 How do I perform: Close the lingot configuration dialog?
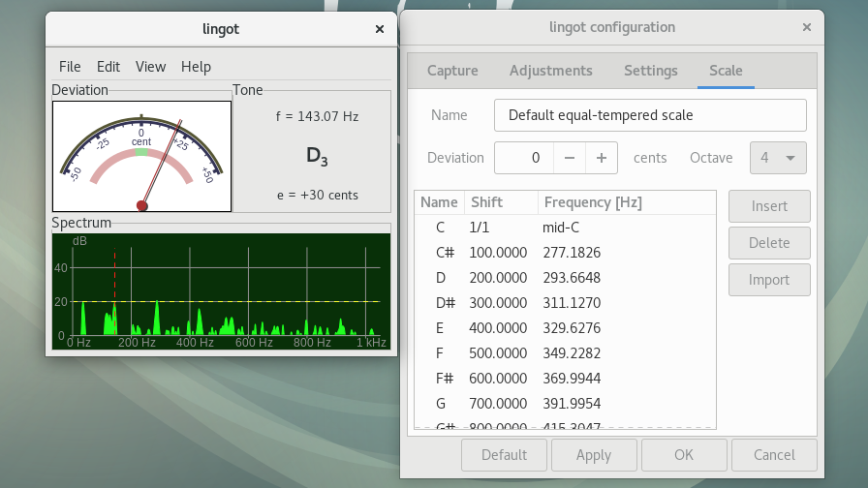806,27
